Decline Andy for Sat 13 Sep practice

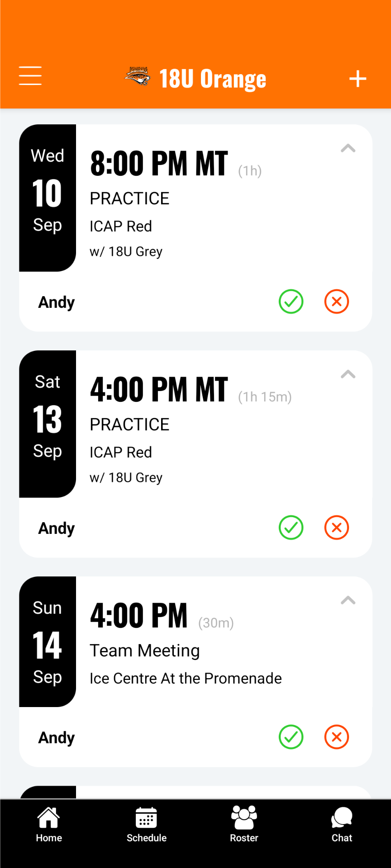point(337,528)
